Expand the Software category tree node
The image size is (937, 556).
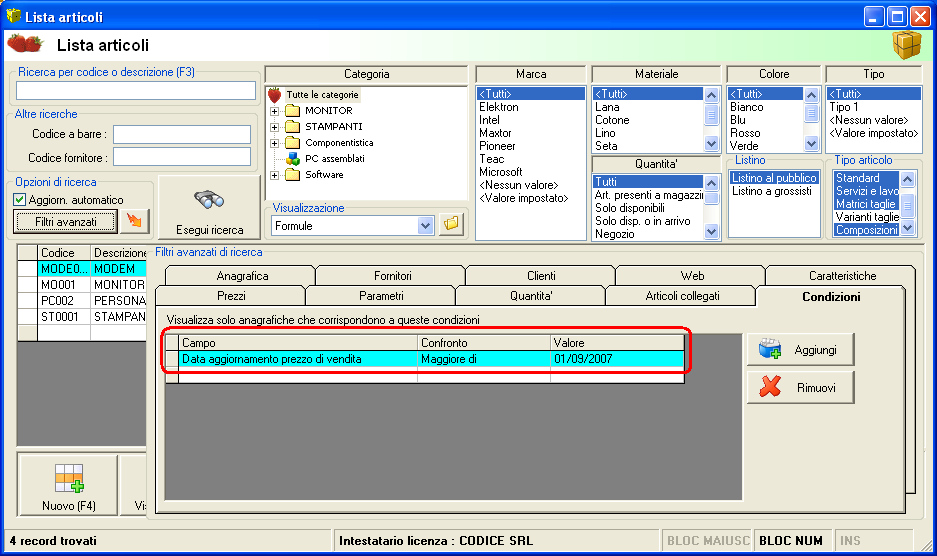pyautogui.click(x=274, y=175)
